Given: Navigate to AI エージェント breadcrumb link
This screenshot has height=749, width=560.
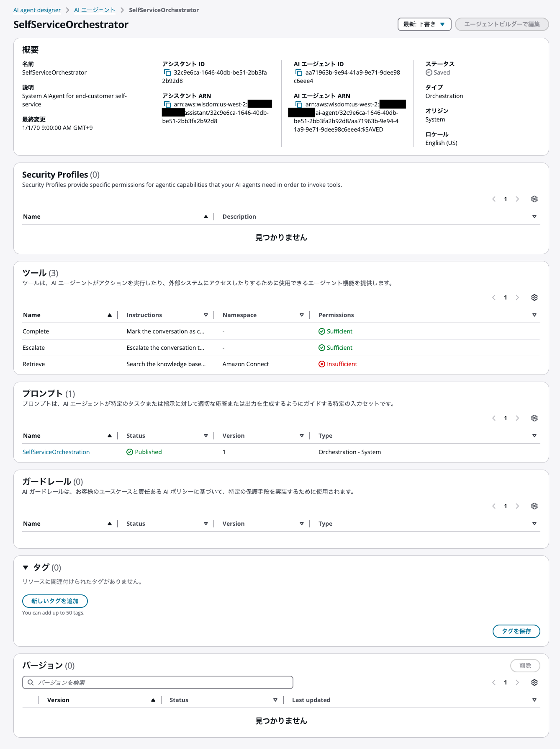Looking at the screenshot, I should tap(95, 10).
